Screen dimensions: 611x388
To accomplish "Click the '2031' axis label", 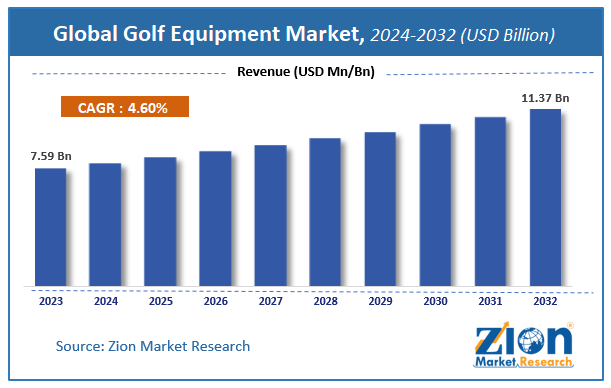I will tap(490, 301).
